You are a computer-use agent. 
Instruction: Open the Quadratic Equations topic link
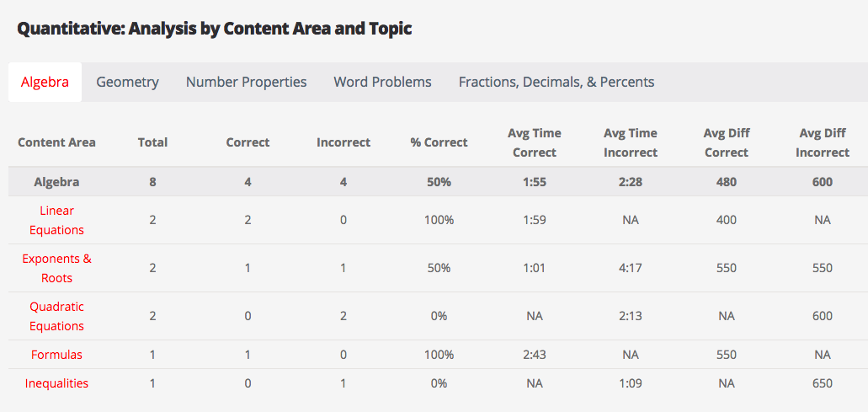(x=56, y=316)
